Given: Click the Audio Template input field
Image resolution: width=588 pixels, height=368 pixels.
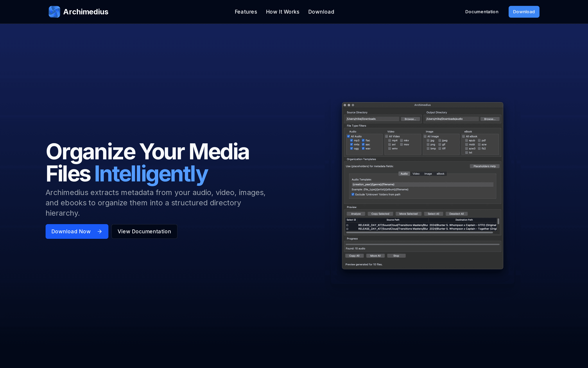Looking at the screenshot, I should pos(422,184).
